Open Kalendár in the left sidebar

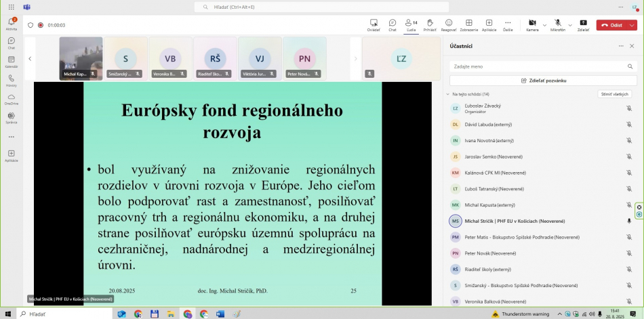tap(12, 62)
